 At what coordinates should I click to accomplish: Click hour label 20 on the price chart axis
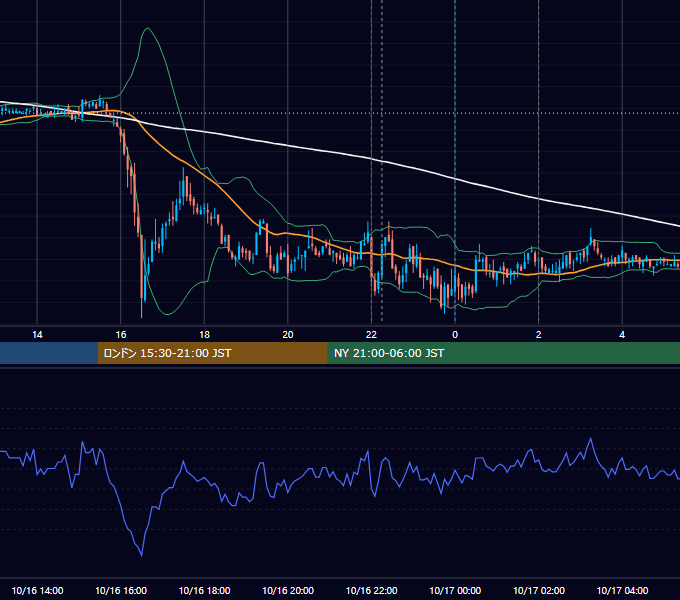click(x=288, y=335)
